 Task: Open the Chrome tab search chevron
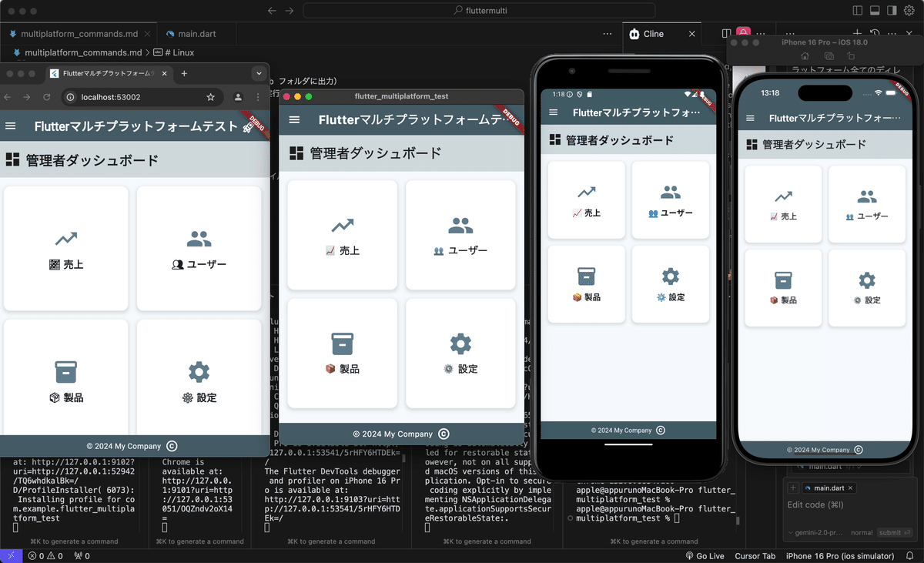click(x=259, y=73)
